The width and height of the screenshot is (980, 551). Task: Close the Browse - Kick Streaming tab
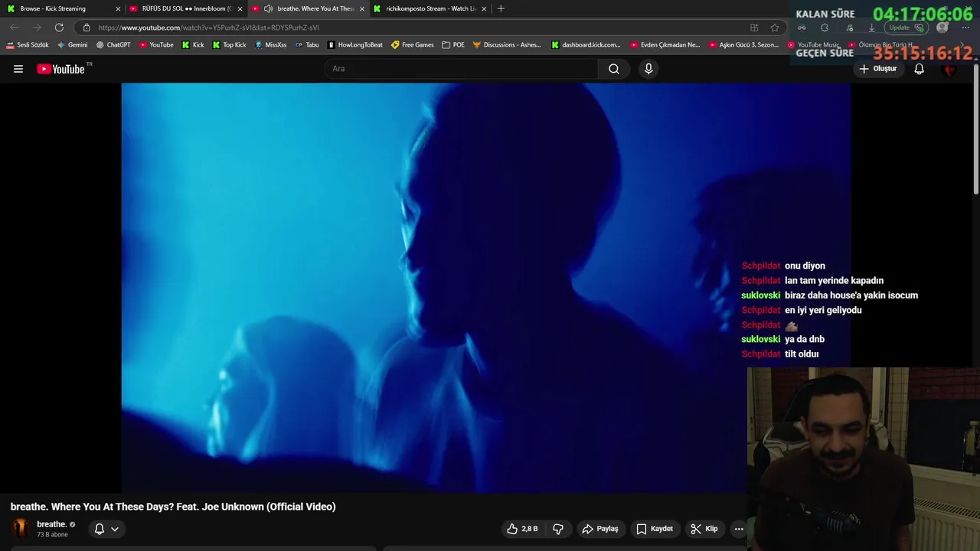(x=118, y=8)
